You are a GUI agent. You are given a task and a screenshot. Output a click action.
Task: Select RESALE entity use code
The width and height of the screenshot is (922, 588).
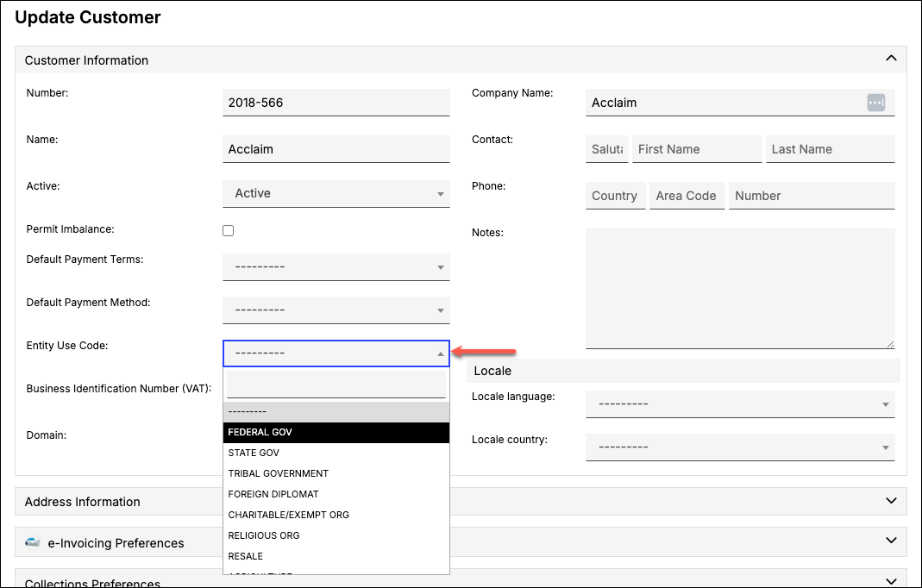[336, 555]
